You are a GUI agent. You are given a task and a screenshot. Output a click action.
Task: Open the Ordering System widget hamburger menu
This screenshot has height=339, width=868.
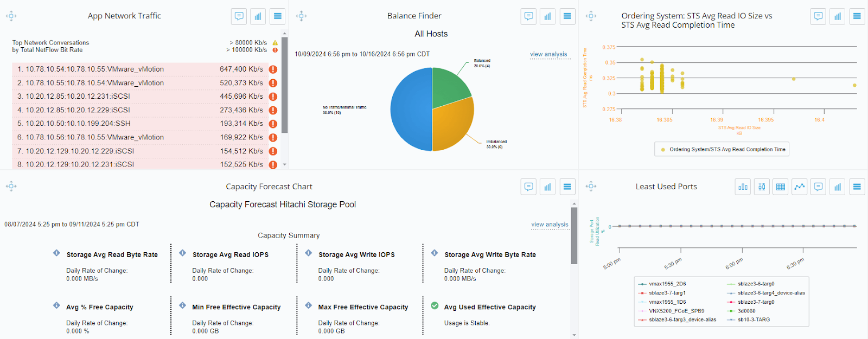(857, 16)
